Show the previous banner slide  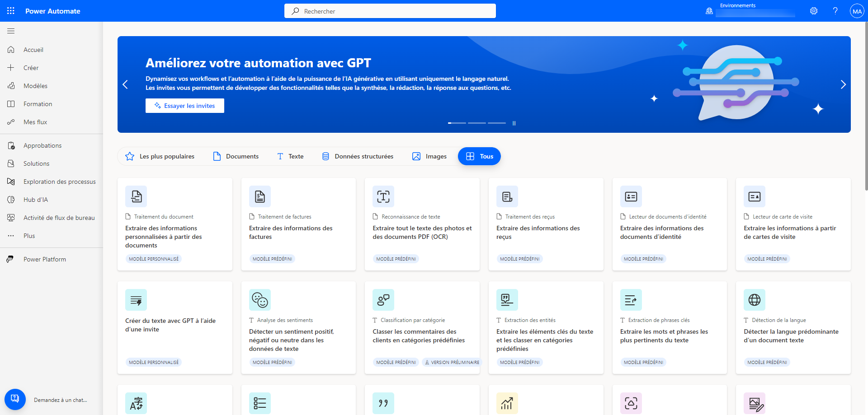[x=125, y=84]
